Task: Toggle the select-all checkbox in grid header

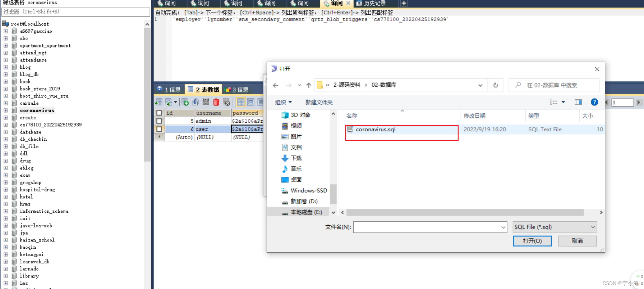Action: pyautogui.click(x=159, y=113)
